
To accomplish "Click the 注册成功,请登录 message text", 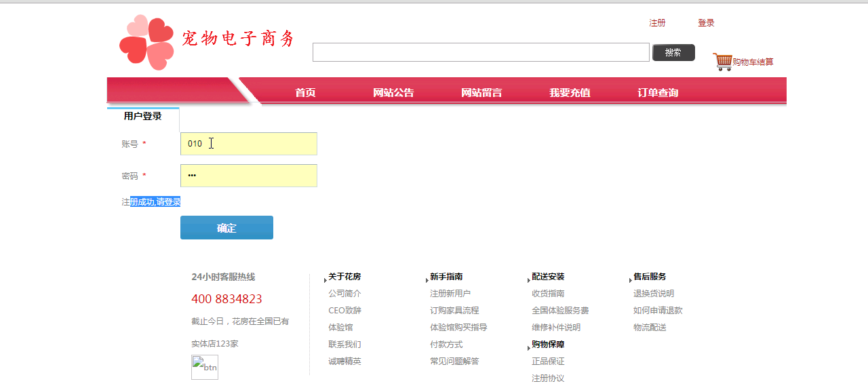I will pos(151,202).
